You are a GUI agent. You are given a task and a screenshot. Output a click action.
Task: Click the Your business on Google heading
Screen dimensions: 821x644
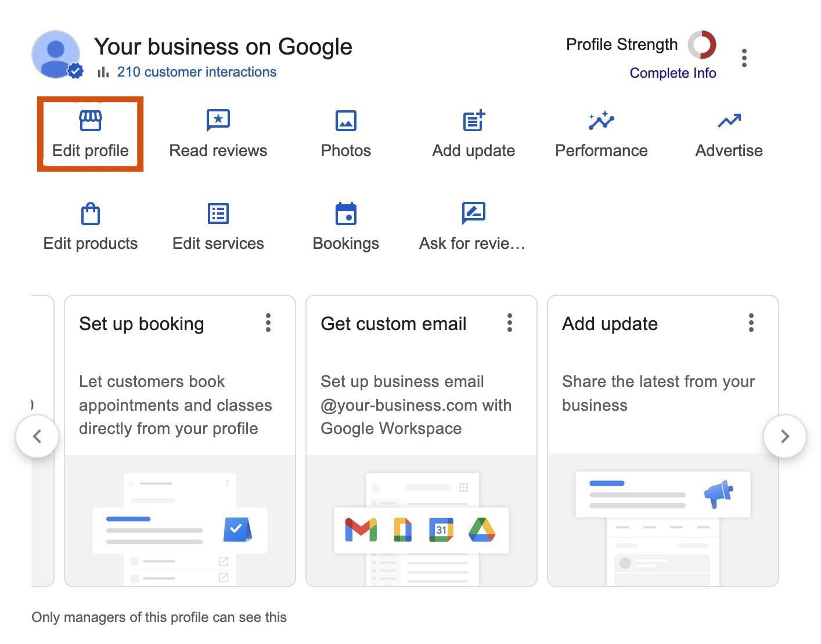[224, 46]
